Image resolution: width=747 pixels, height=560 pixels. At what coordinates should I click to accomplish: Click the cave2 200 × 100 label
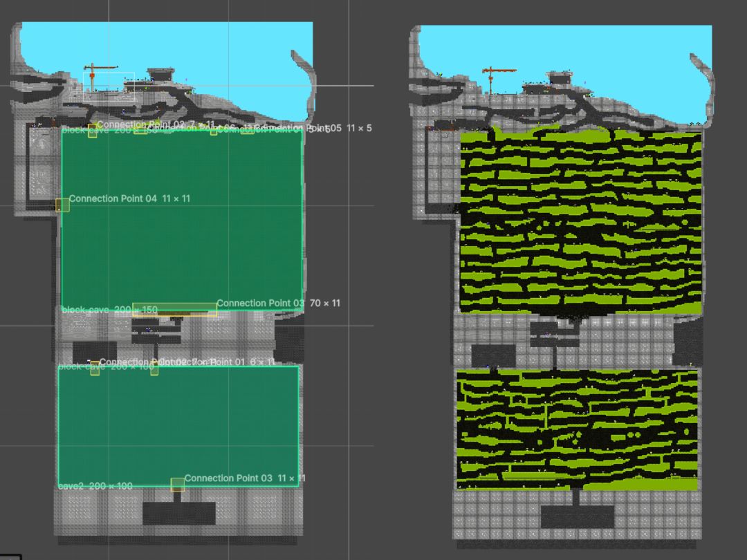[95, 486]
